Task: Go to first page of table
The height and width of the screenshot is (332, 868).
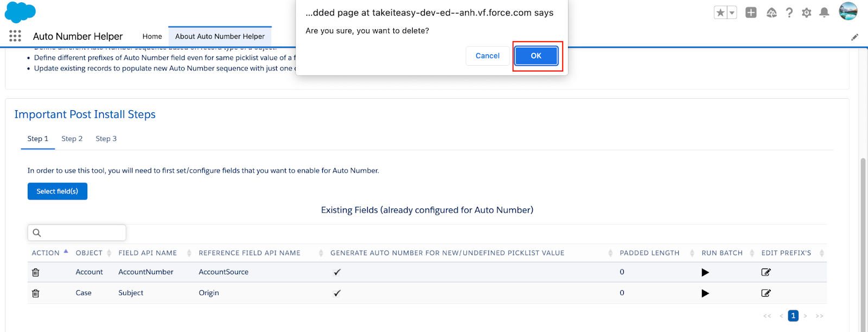Action: (767, 316)
